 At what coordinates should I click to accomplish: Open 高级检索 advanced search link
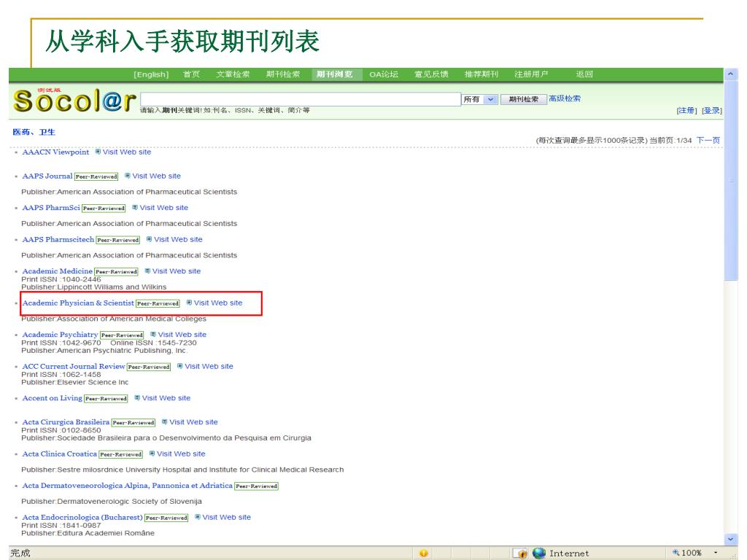[x=565, y=98]
